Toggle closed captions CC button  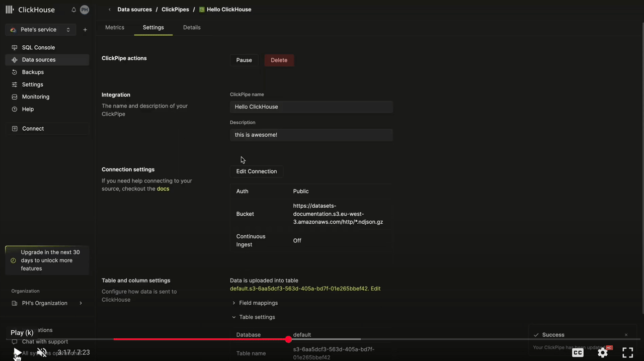tap(578, 352)
